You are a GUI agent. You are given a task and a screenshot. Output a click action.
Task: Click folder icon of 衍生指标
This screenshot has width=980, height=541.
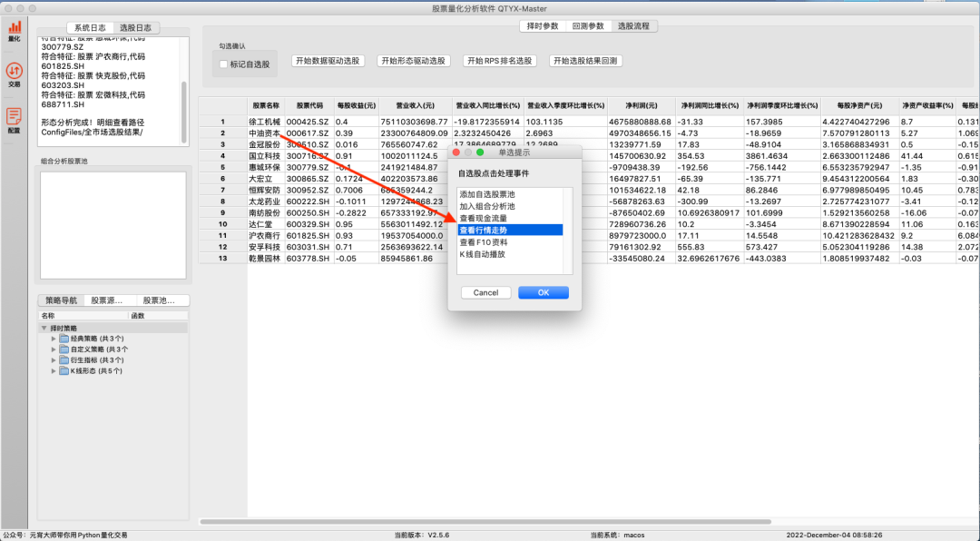[64, 359]
